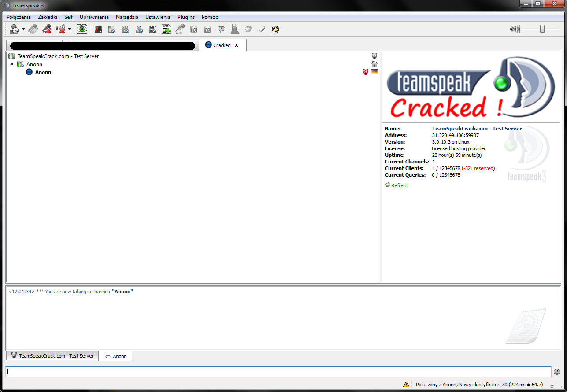
Task: Click the grey circle toolbar icon
Action: pos(248,29)
